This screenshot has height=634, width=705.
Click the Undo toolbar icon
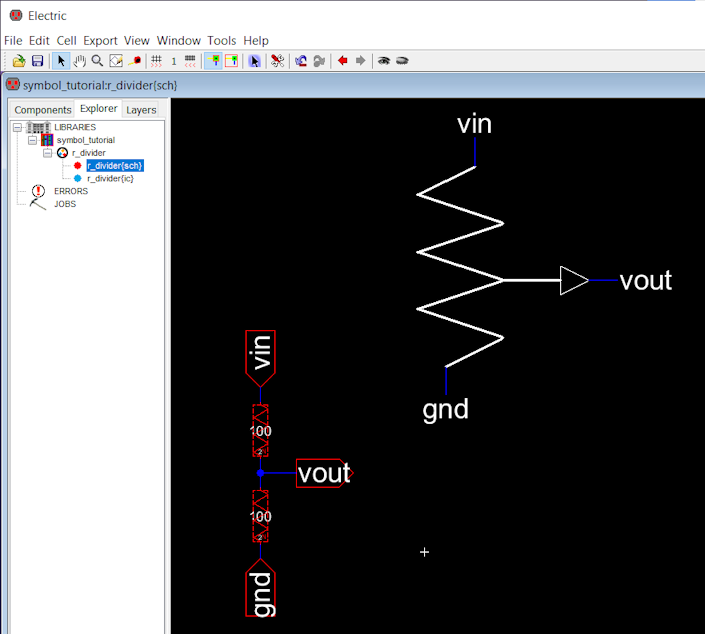301,61
